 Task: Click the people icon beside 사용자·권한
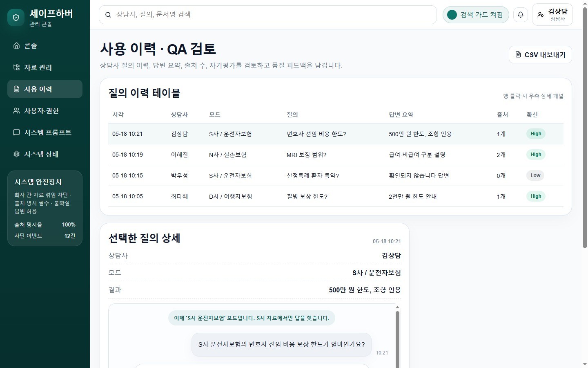point(16,110)
